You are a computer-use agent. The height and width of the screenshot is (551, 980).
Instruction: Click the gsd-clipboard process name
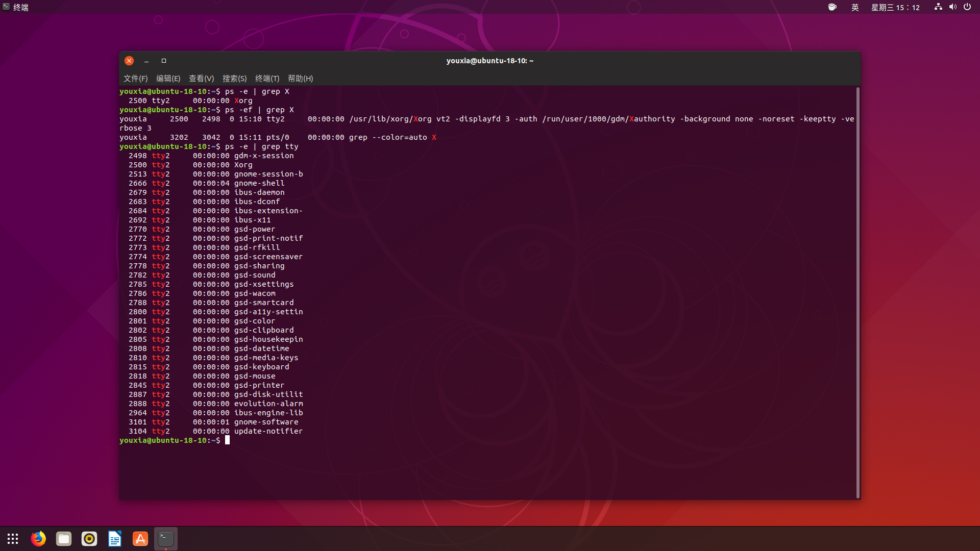(x=264, y=330)
